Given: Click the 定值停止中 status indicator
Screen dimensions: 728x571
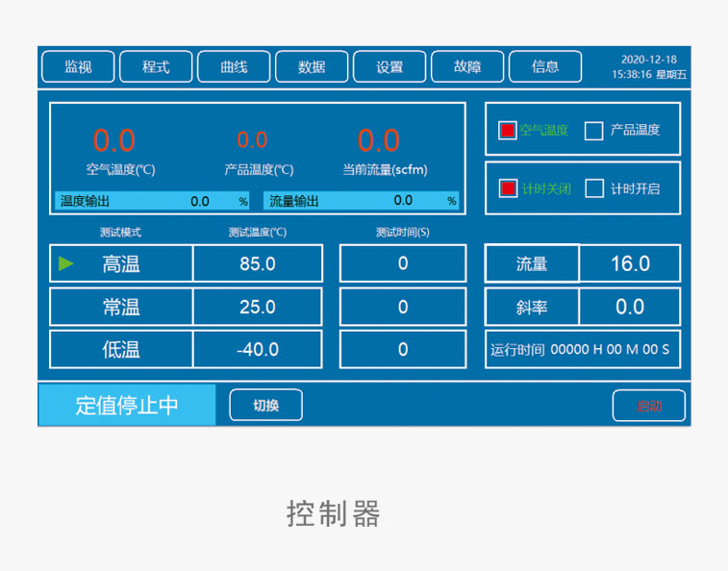Looking at the screenshot, I should click(127, 405).
